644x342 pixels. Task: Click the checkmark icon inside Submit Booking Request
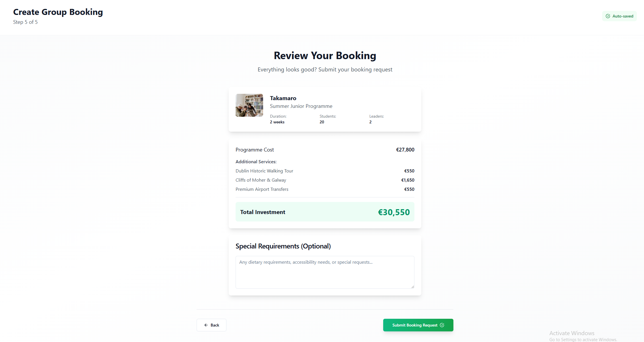point(442,325)
